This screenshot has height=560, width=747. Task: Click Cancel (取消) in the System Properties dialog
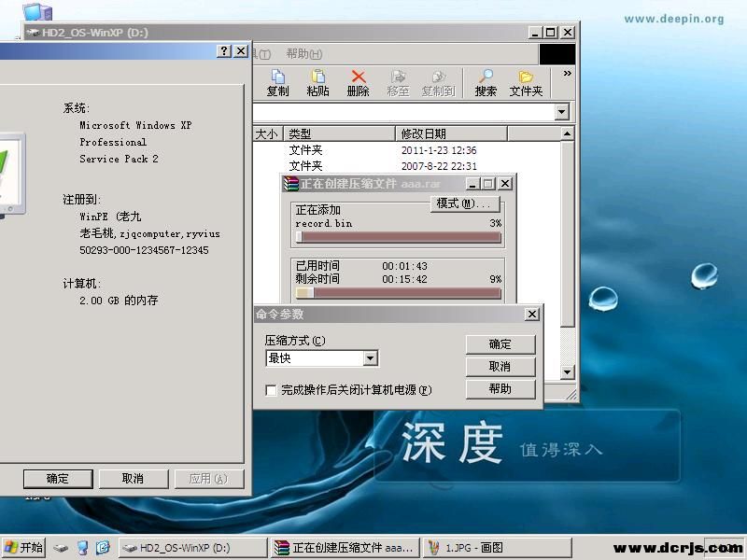pyautogui.click(x=133, y=479)
